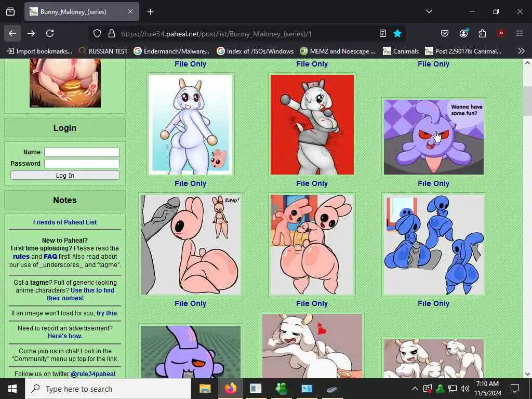Click page scrollbar up arrow
Image resolution: width=532 pixels, height=399 pixels.
pos(527,63)
